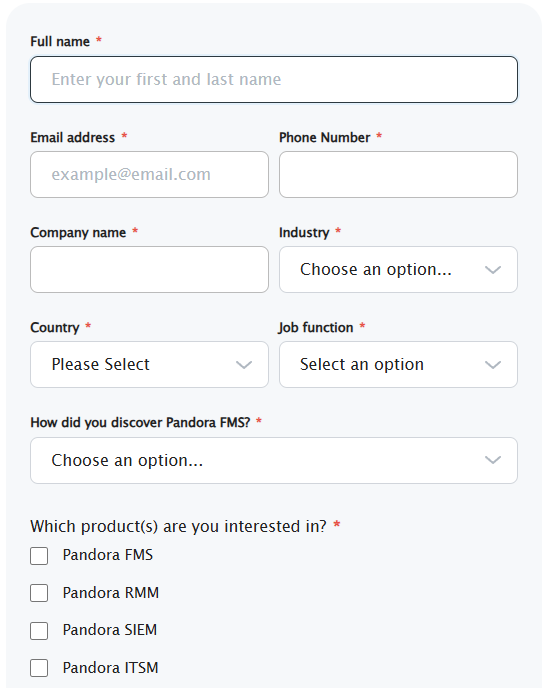Click the Job function chevron arrow
The width and height of the screenshot is (548, 688).
[493, 365]
